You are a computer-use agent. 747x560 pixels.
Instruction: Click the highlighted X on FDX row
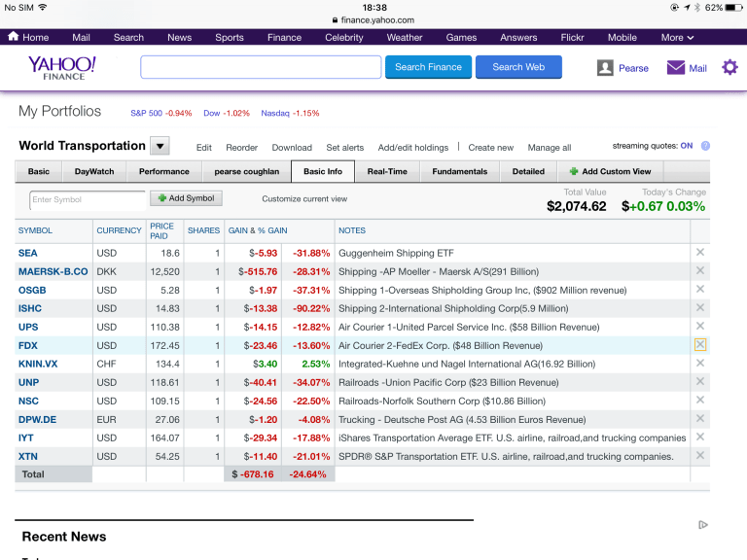pos(700,345)
